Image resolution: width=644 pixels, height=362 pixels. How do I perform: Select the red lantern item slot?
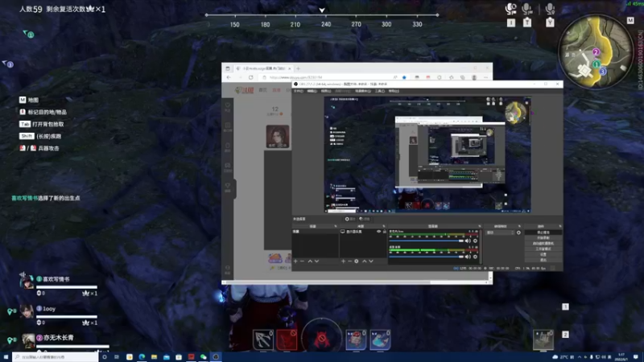[356, 339]
